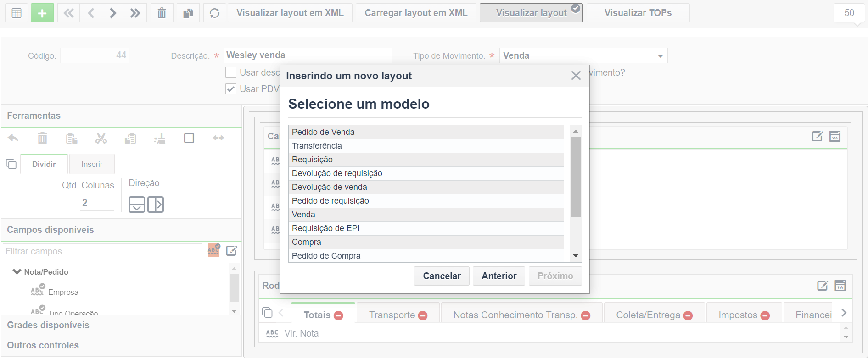868x359 pixels.
Task: Click Anterior button in dialog
Action: (499, 276)
